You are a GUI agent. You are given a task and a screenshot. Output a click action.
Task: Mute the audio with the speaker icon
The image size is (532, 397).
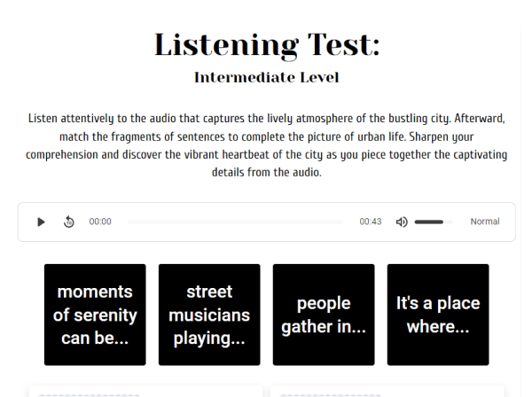pos(402,222)
